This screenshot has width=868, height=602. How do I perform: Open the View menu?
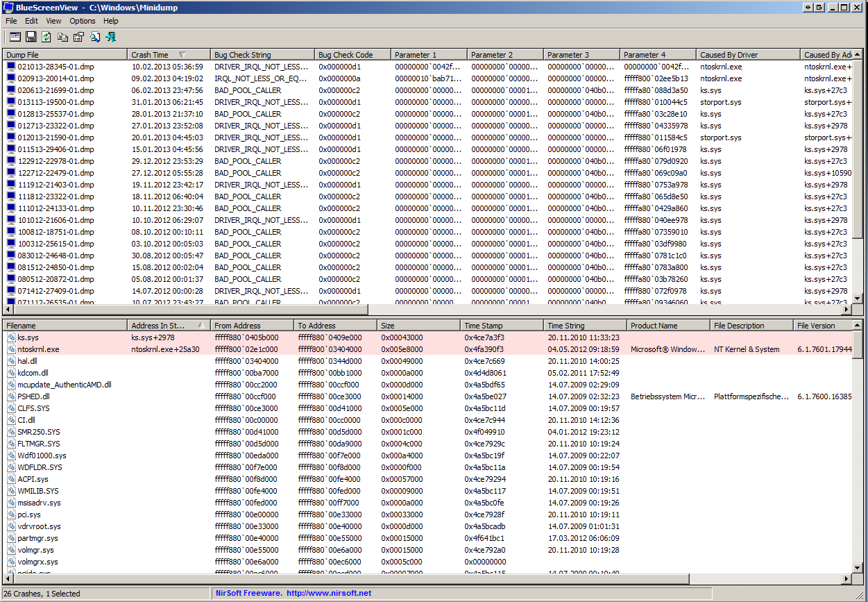tap(53, 21)
